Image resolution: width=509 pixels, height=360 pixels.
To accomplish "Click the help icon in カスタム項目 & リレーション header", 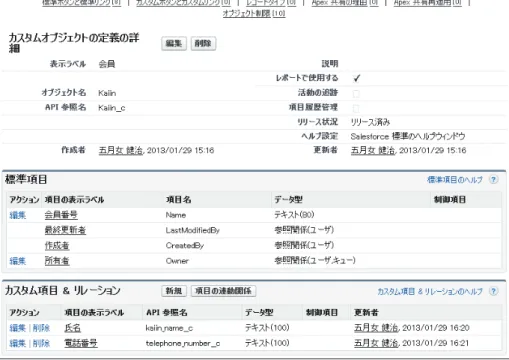I will click(493, 291).
